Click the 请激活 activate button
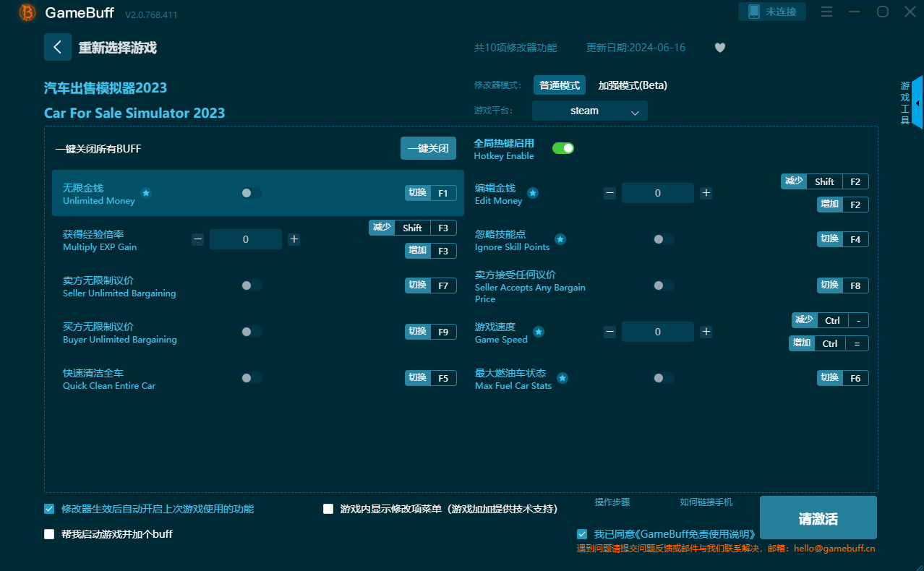Screen dimensions: 924x571 (x=818, y=518)
